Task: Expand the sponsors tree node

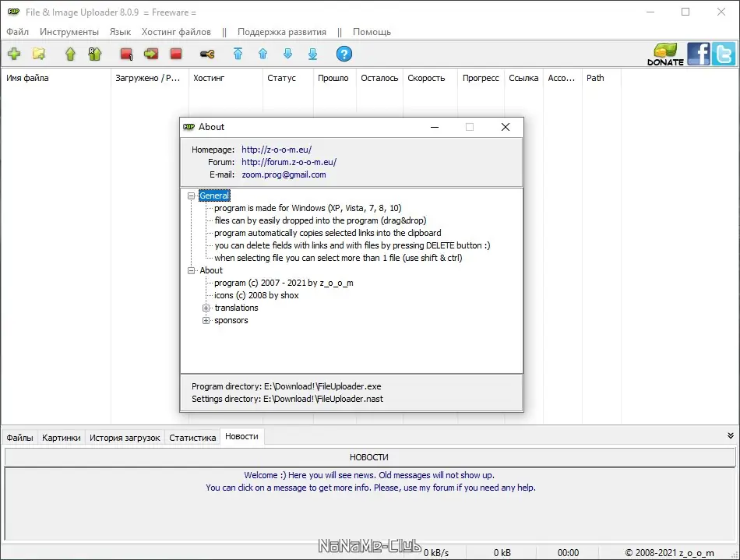Action: [x=206, y=320]
